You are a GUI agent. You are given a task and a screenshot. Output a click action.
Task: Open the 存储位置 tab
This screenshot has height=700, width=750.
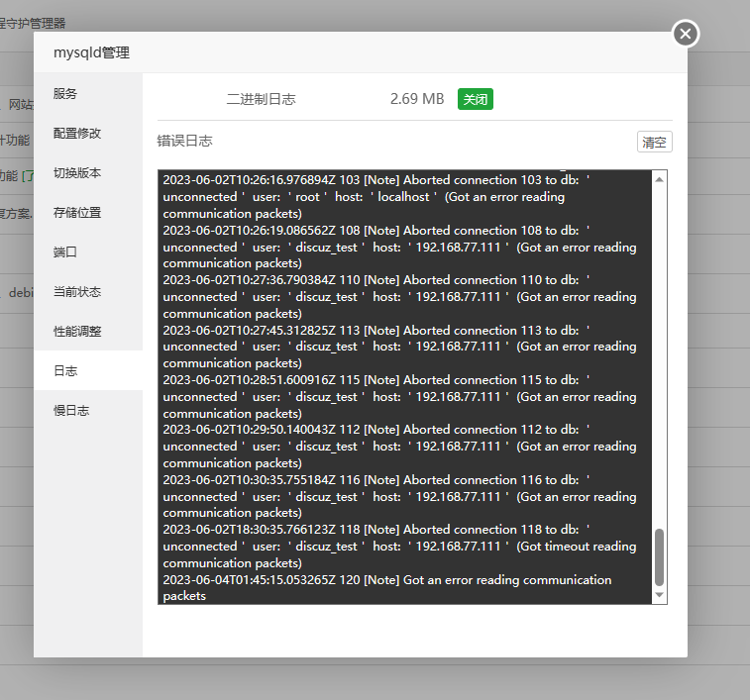(x=88, y=212)
